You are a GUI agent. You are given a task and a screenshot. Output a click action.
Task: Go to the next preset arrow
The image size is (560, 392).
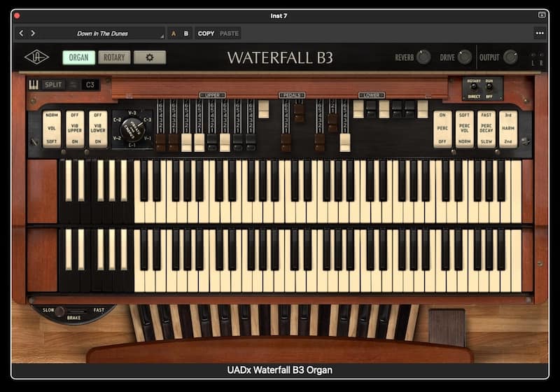[x=33, y=33]
